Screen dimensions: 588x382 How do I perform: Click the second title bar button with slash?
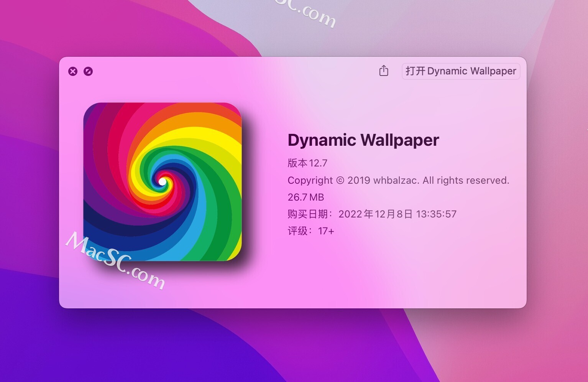tap(88, 71)
